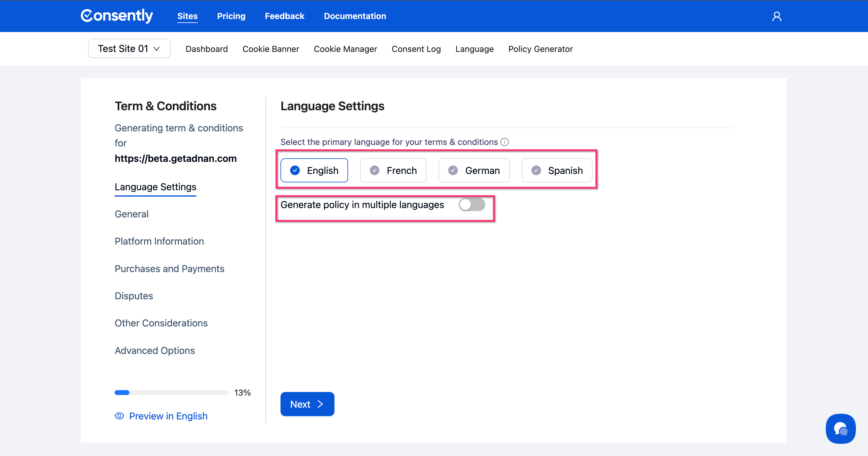Open the Policy Generator menu
This screenshot has width=868, height=456.
540,49
